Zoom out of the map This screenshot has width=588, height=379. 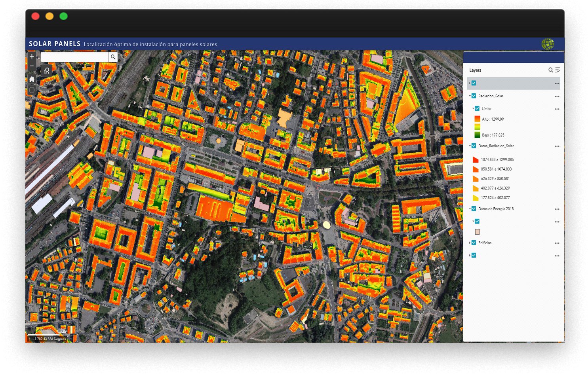point(32,66)
